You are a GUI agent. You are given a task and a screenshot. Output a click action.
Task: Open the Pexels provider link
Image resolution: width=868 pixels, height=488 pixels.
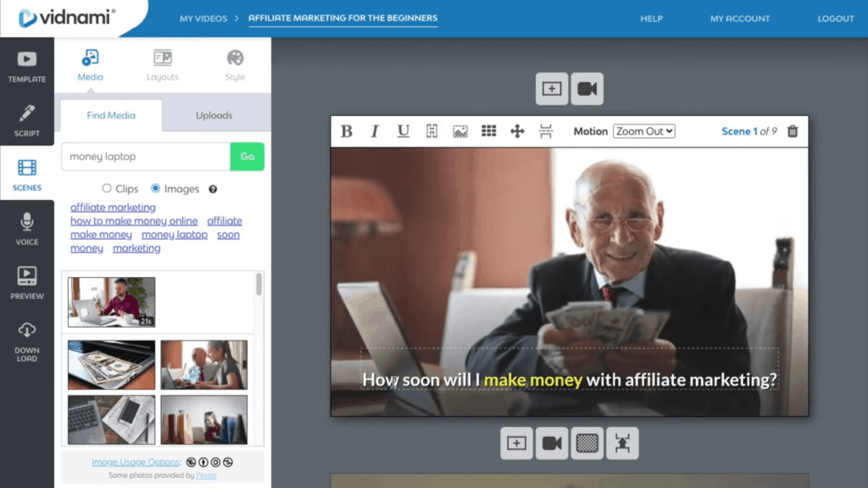click(x=206, y=475)
